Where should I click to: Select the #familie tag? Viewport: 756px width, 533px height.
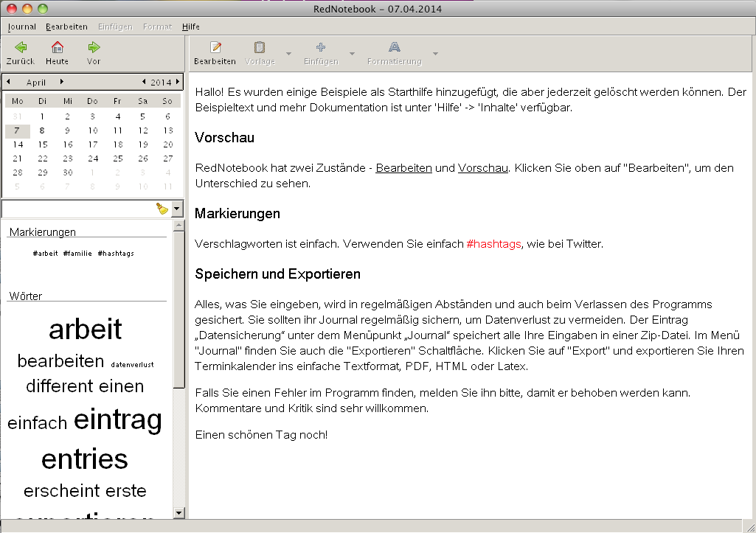coord(77,254)
